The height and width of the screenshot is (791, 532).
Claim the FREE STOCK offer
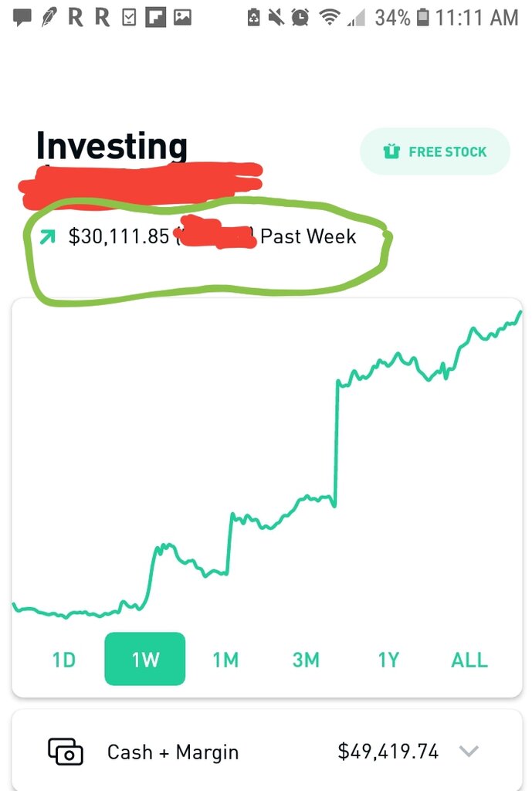(x=435, y=151)
